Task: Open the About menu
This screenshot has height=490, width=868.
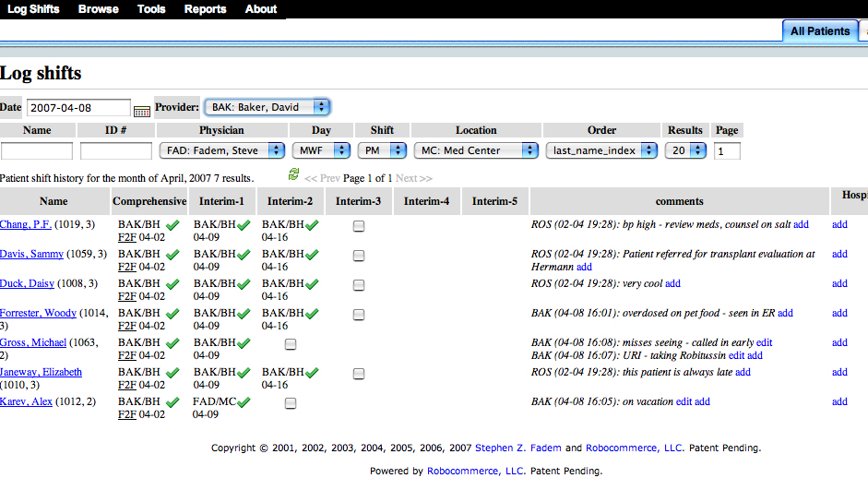Action: [x=261, y=9]
